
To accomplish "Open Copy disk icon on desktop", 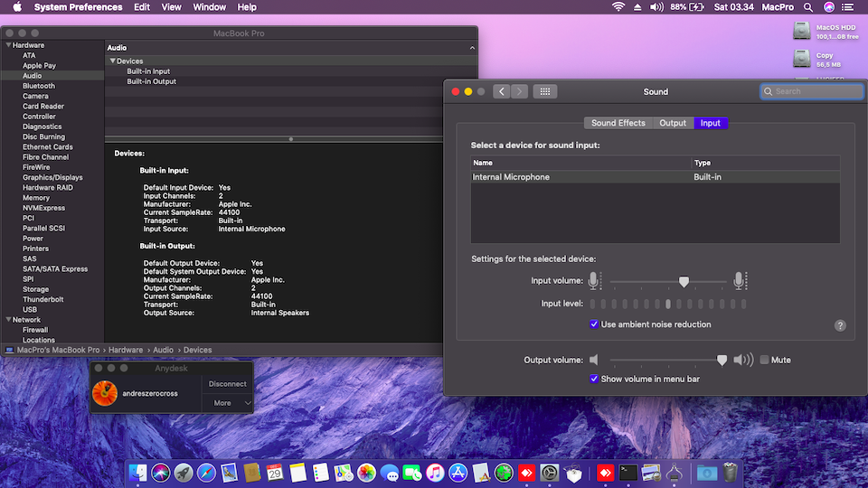I will [x=802, y=59].
